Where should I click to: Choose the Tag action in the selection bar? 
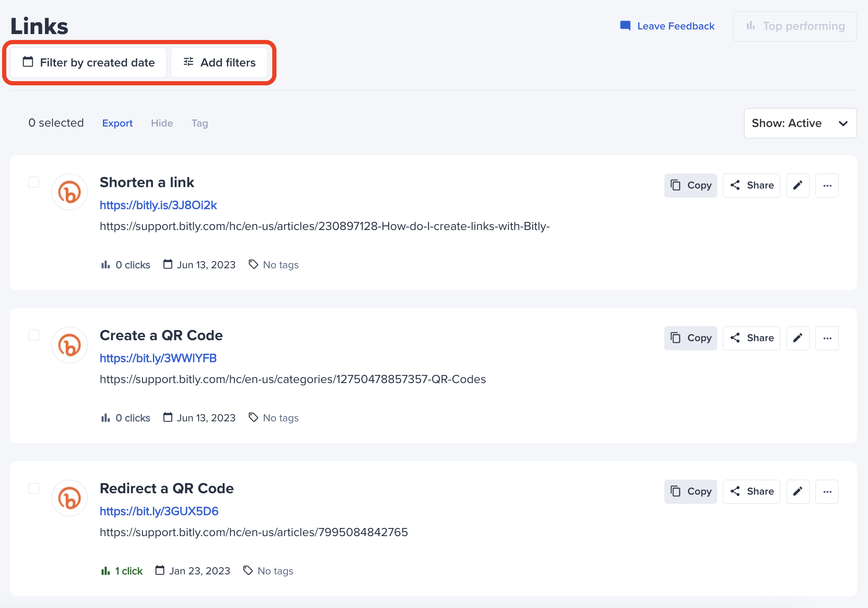pos(200,123)
